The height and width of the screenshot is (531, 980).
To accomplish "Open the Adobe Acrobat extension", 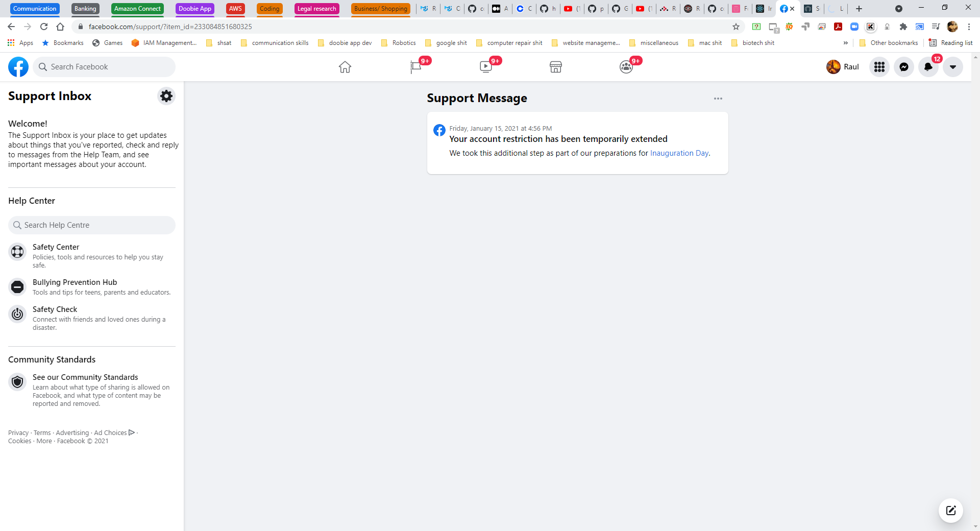I will coord(838,27).
